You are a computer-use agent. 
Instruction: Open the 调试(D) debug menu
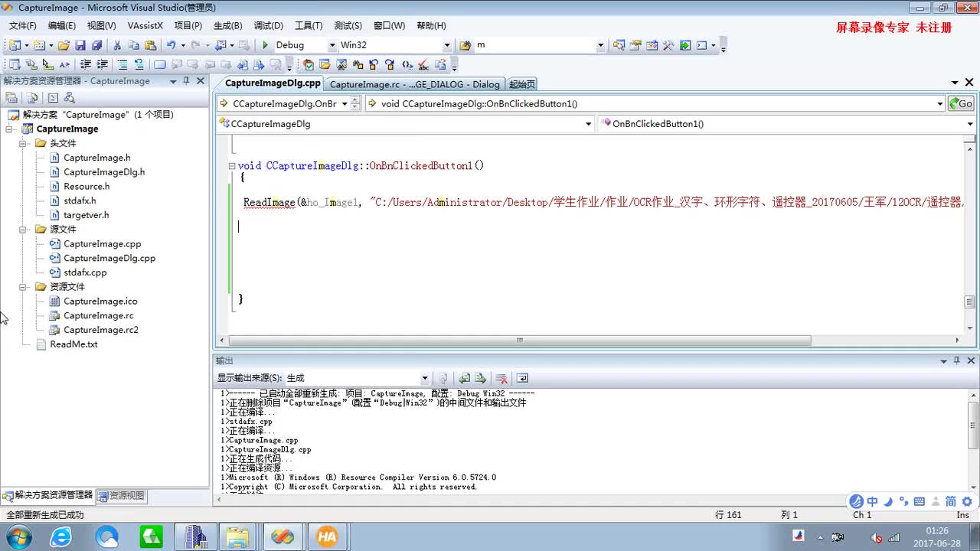point(268,25)
